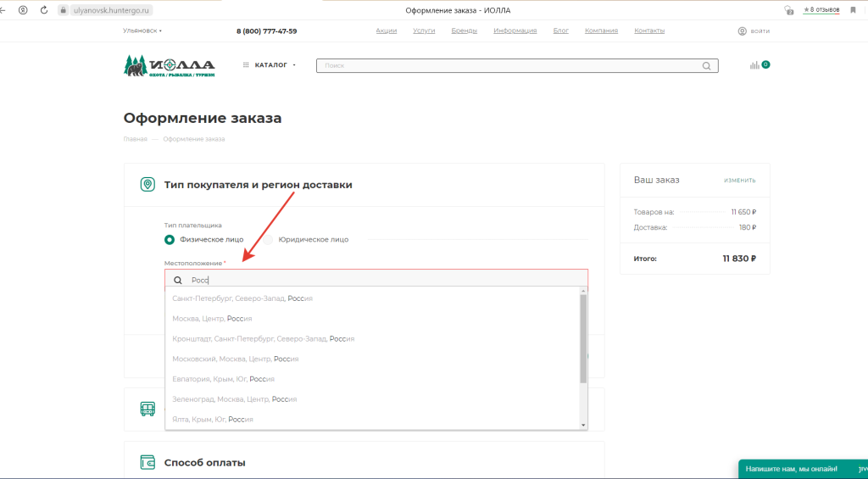Click the browser bookmark icon

click(x=853, y=10)
